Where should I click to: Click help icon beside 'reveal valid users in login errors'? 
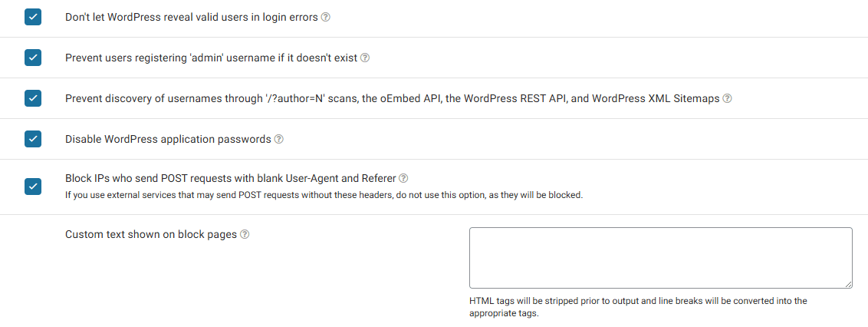[326, 17]
